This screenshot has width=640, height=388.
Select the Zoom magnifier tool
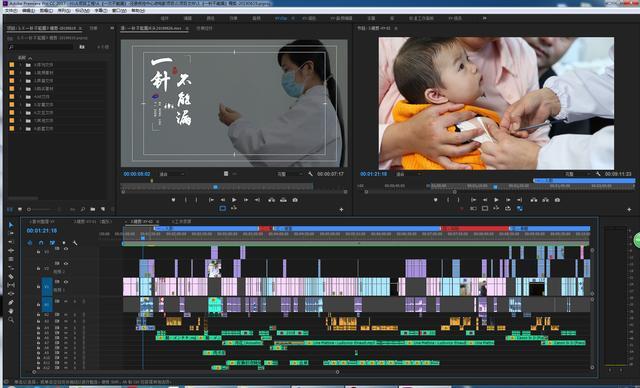click(x=11, y=319)
